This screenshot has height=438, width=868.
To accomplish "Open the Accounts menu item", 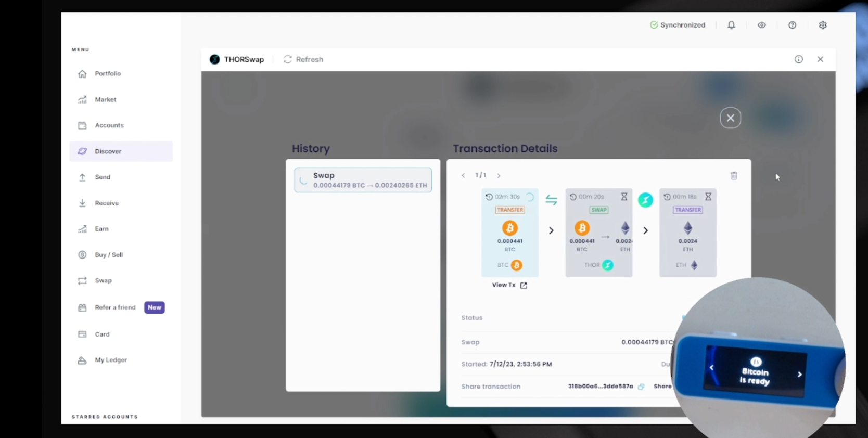I will (109, 125).
